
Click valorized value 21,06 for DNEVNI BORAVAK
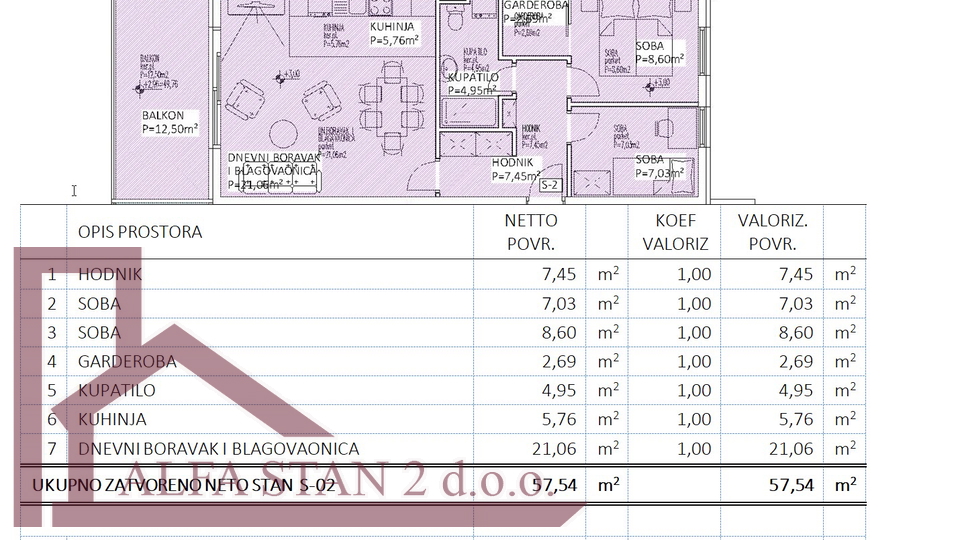791,449
